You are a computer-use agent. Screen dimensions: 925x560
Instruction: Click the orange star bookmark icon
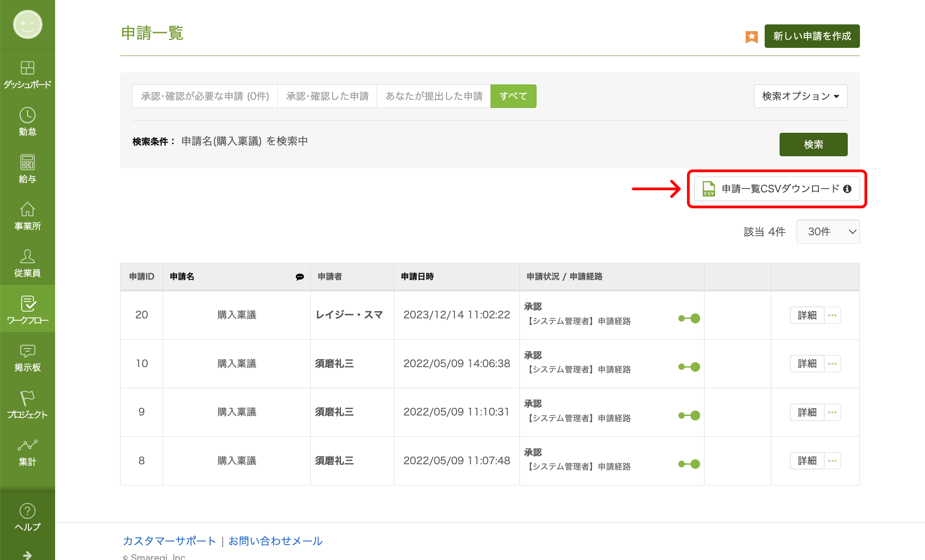[752, 37]
